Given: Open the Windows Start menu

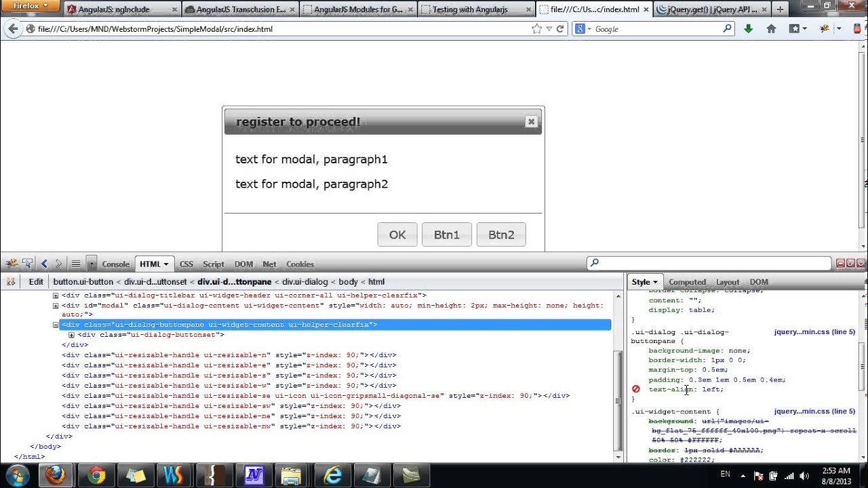Looking at the screenshot, I should pyautogui.click(x=16, y=474).
